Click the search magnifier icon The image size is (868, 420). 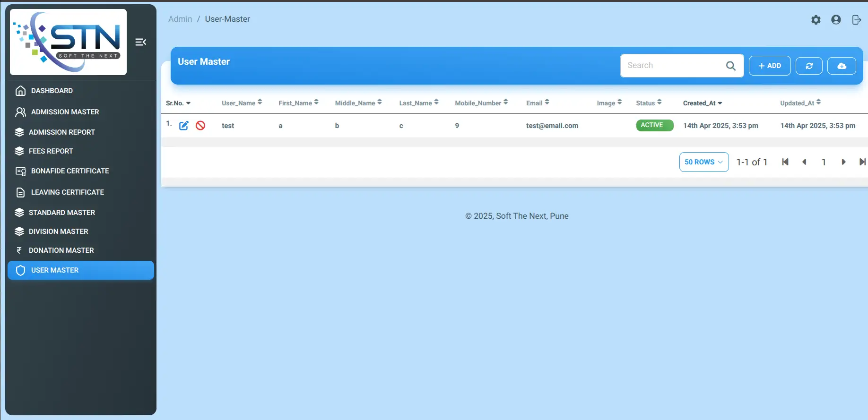coord(730,66)
